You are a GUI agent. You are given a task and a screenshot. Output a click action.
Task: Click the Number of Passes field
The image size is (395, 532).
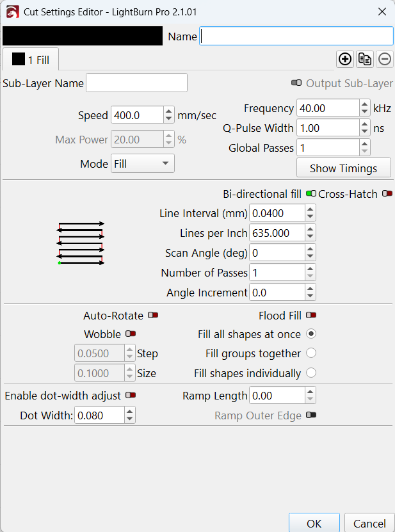click(x=277, y=273)
